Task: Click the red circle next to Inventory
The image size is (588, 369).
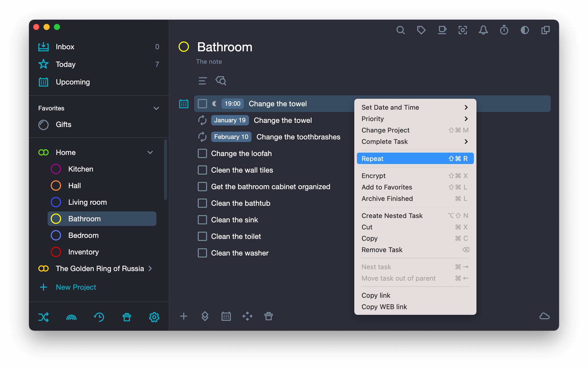Action: [56, 252]
